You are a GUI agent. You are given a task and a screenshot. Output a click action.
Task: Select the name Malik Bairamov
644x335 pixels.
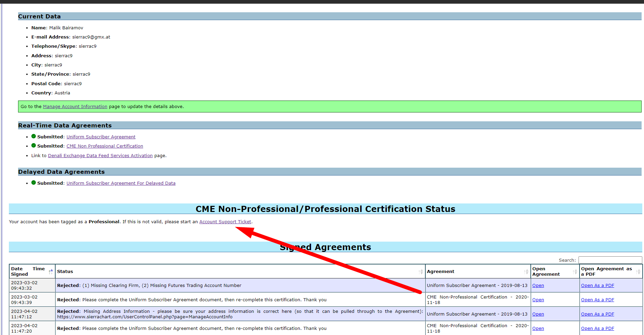click(66, 28)
